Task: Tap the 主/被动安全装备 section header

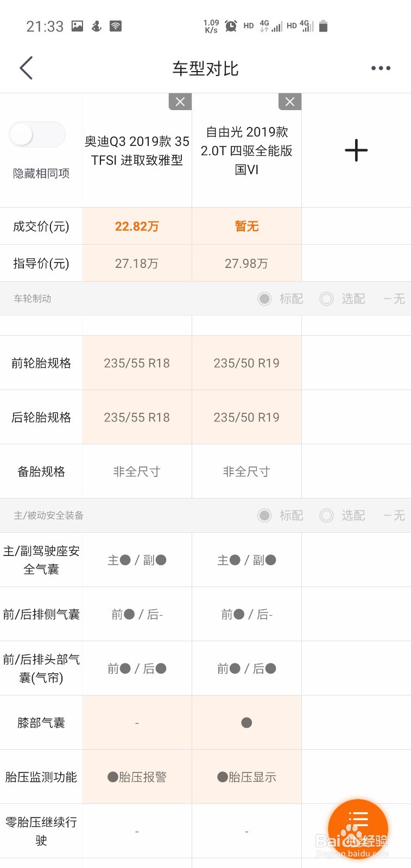Action: point(49,515)
